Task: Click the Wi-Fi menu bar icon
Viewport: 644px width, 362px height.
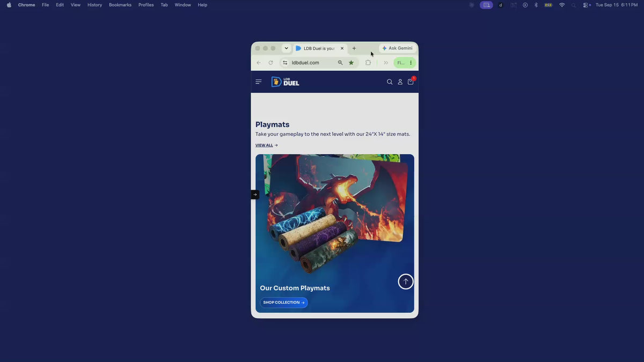Action: (562, 5)
